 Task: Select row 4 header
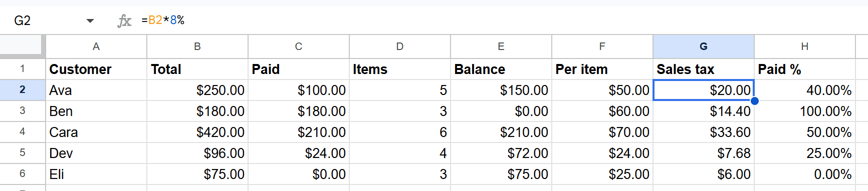pyautogui.click(x=23, y=132)
